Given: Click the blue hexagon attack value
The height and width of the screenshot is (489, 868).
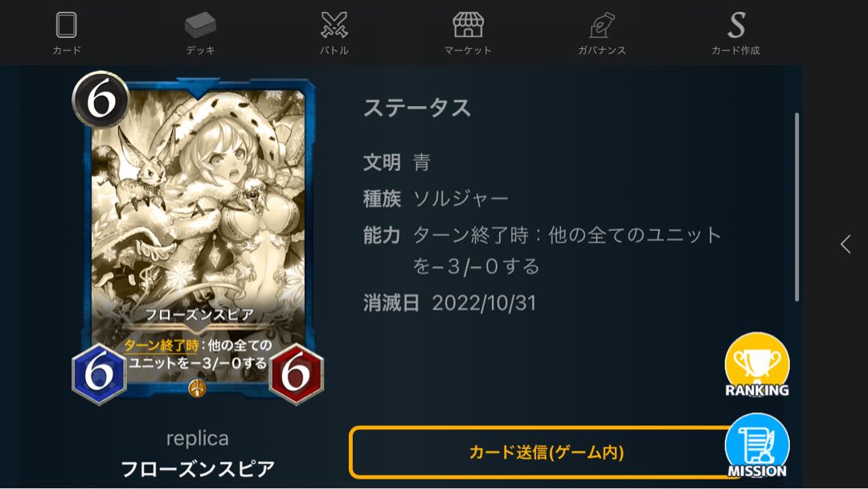Looking at the screenshot, I should click(x=99, y=374).
